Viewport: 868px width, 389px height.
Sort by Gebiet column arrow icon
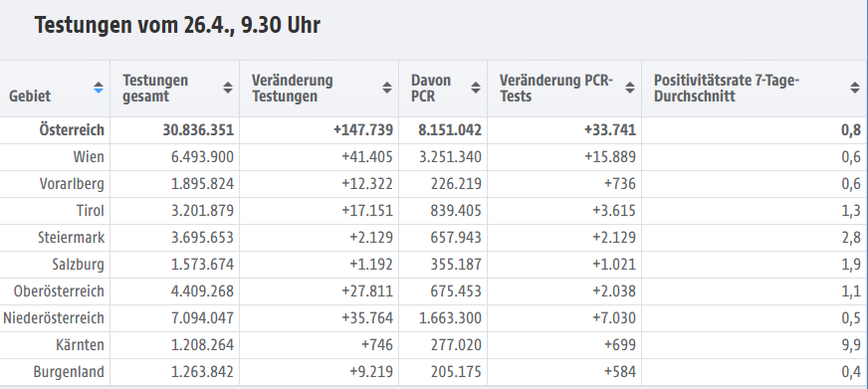click(x=99, y=88)
